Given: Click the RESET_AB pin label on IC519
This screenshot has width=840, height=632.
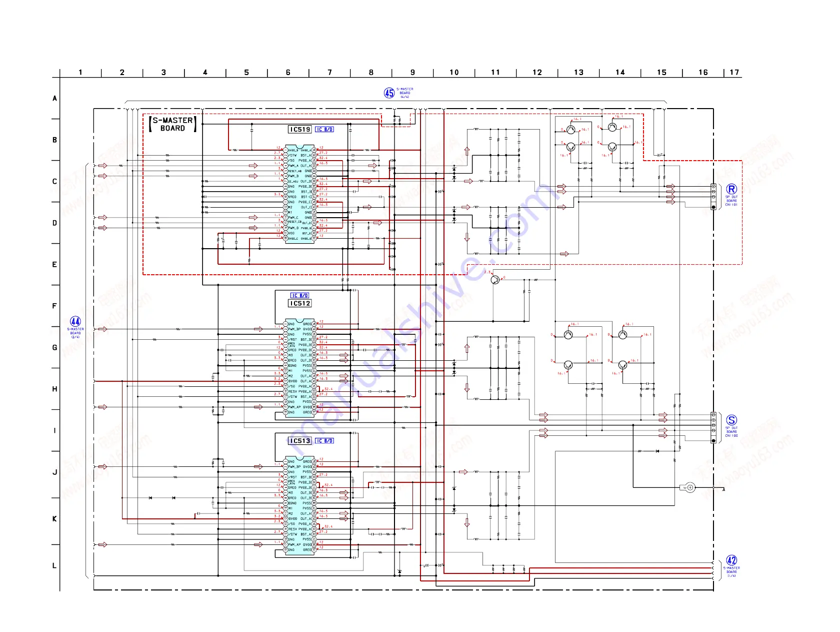Looking at the screenshot, I should pyautogui.click(x=294, y=171).
